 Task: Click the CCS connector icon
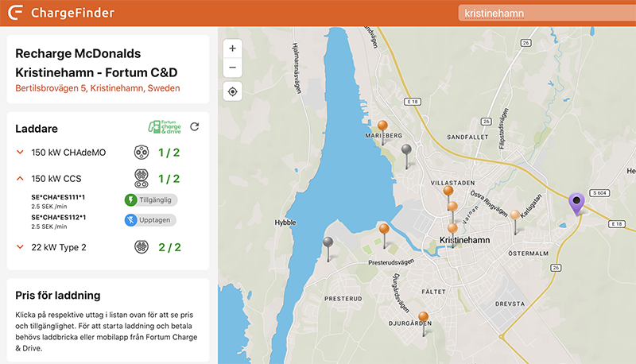click(142, 178)
